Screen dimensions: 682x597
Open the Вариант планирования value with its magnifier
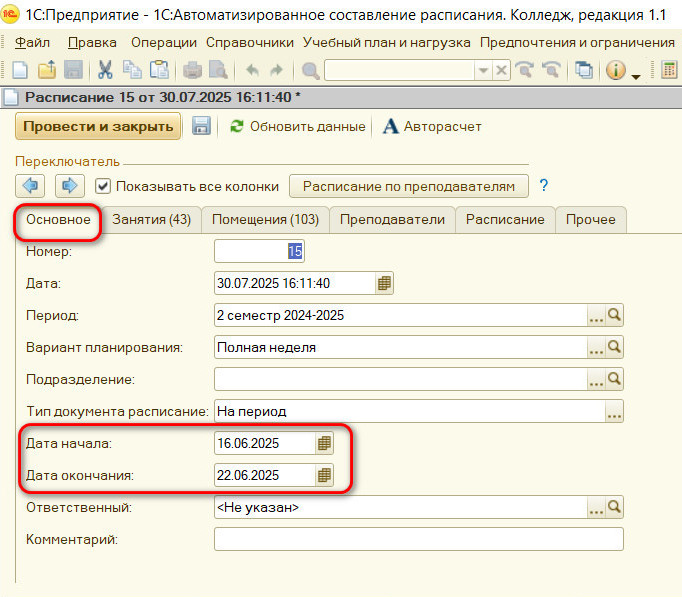coord(614,347)
